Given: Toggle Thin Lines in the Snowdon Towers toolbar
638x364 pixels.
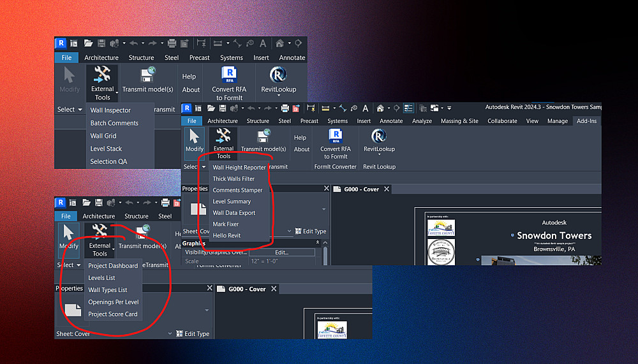Looking at the screenshot, I should tap(408, 108).
